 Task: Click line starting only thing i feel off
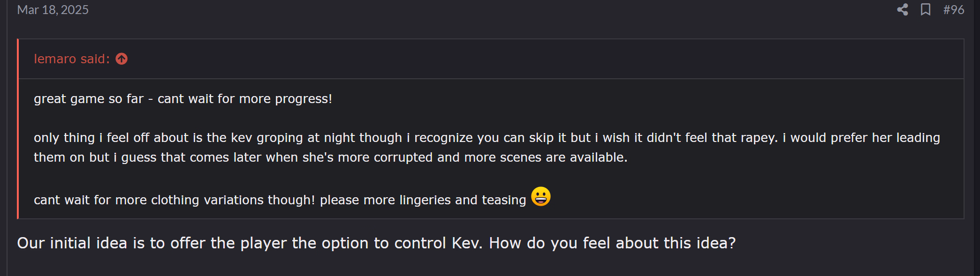(487, 138)
